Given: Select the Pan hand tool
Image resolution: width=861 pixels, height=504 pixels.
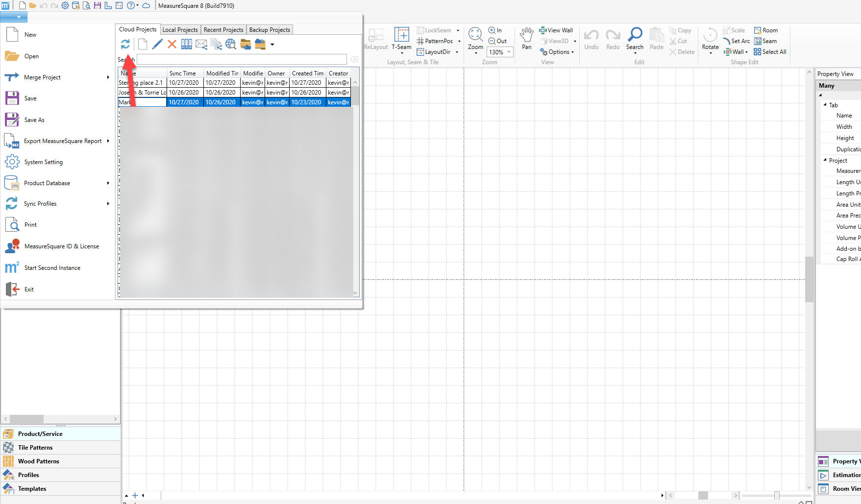Looking at the screenshot, I should (527, 38).
